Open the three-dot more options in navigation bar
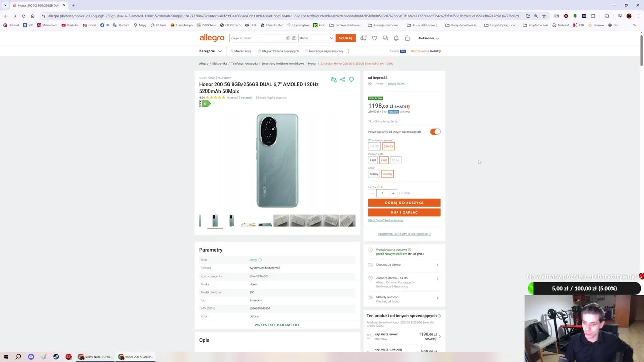644x362 pixels. [348, 51]
